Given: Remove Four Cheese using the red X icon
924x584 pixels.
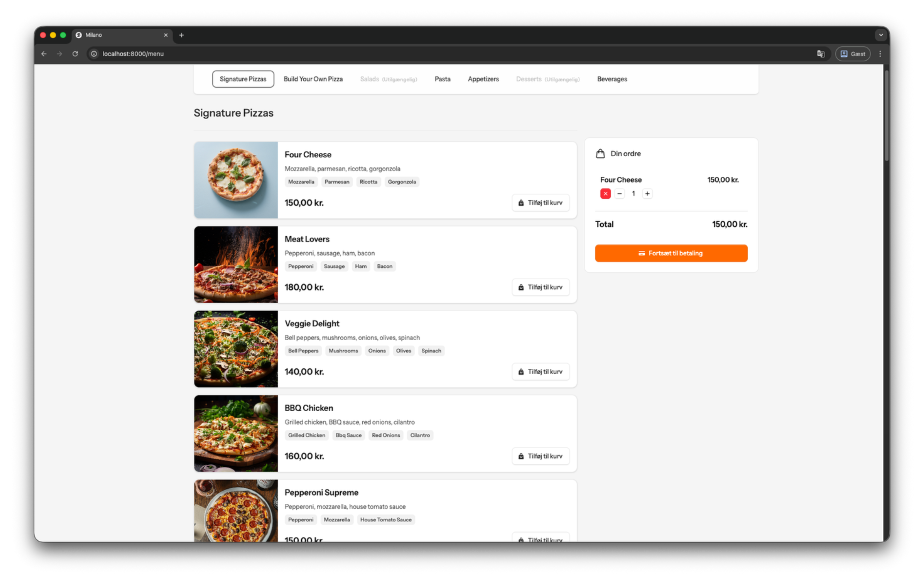Looking at the screenshot, I should coord(605,194).
